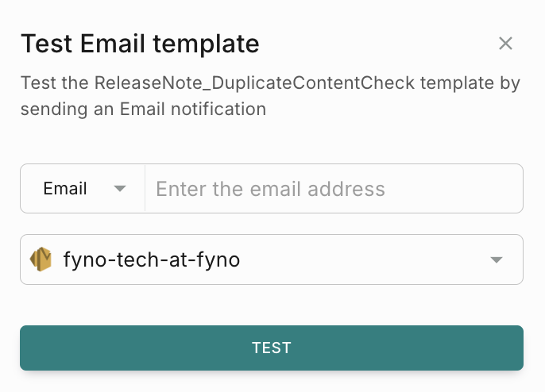This screenshot has width=545, height=392.
Task: Click the Amazon SES provider icon
Action: click(41, 259)
